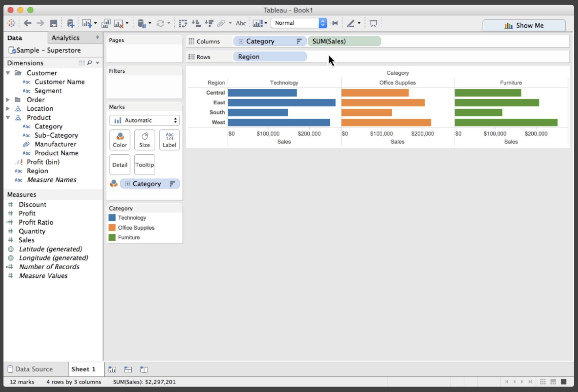This screenshot has height=392, width=578.
Task: Collapse the Customer folder
Action: pyautogui.click(x=8, y=73)
